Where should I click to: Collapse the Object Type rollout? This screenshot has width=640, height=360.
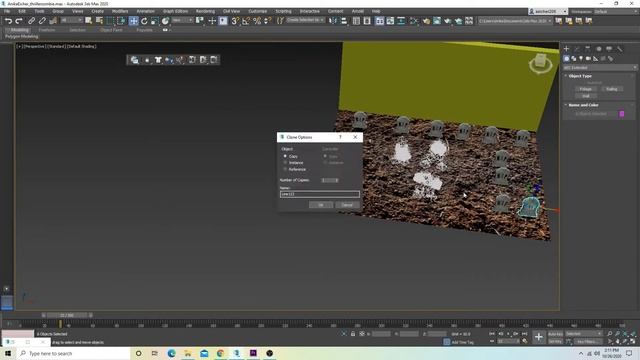[x=580, y=76]
